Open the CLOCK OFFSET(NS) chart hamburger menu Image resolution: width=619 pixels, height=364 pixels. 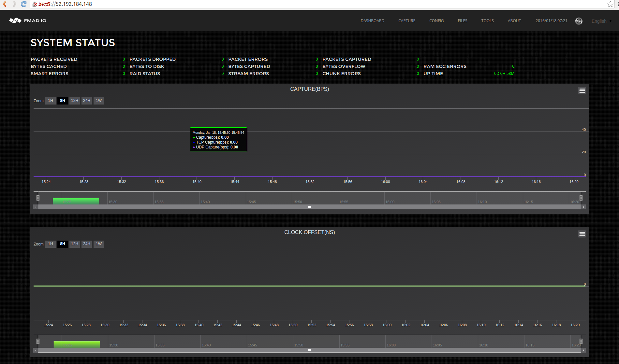[582, 234]
